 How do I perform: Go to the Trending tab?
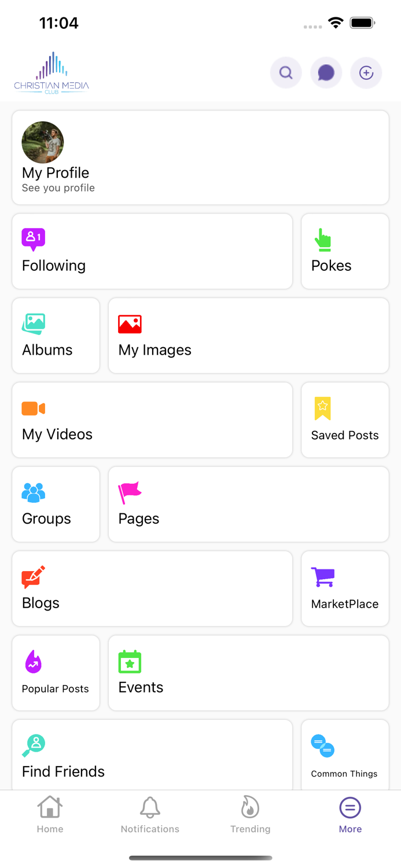[x=250, y=814]
